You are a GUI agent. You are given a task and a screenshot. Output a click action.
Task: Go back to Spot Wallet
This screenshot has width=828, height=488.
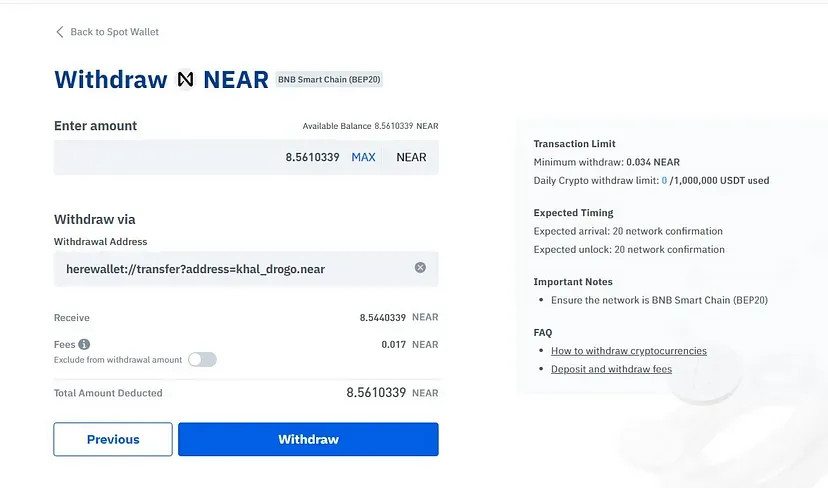[107, 32]
